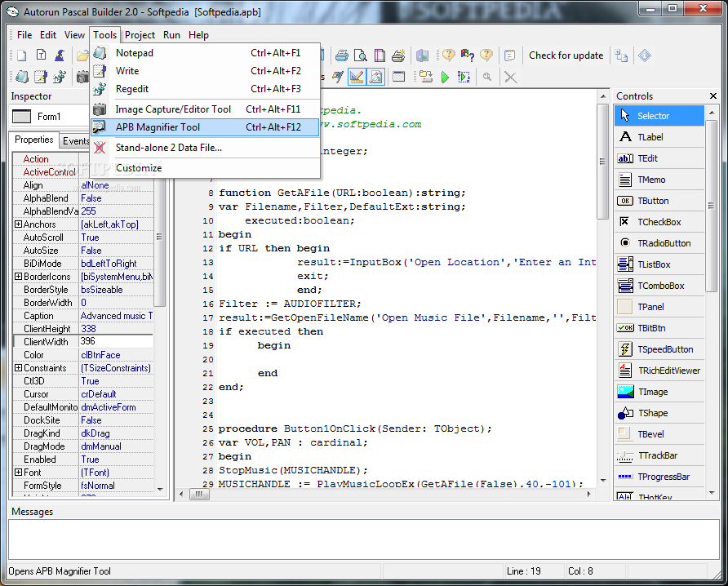Viewport: 728px width, 586px height.
Task: Pick TCheckBox from the Controls palette
Action: 659,222
